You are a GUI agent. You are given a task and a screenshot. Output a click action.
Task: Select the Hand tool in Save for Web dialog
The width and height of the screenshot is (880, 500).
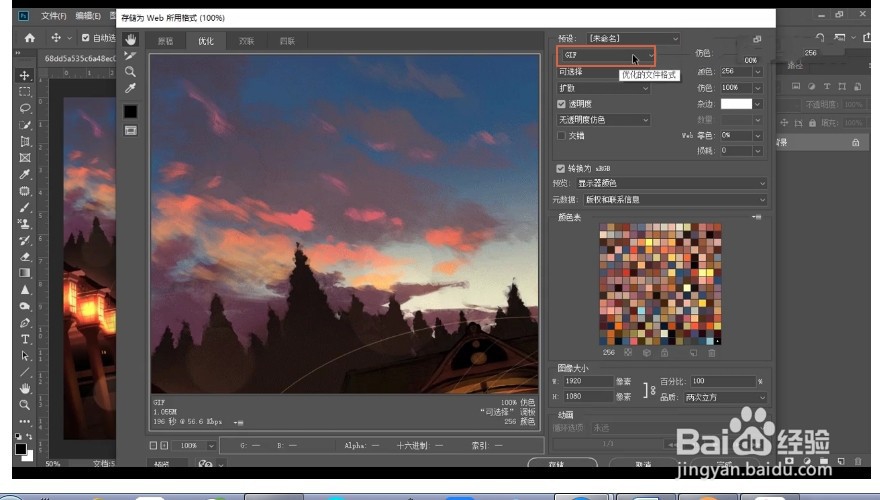[x=130, y=39]
